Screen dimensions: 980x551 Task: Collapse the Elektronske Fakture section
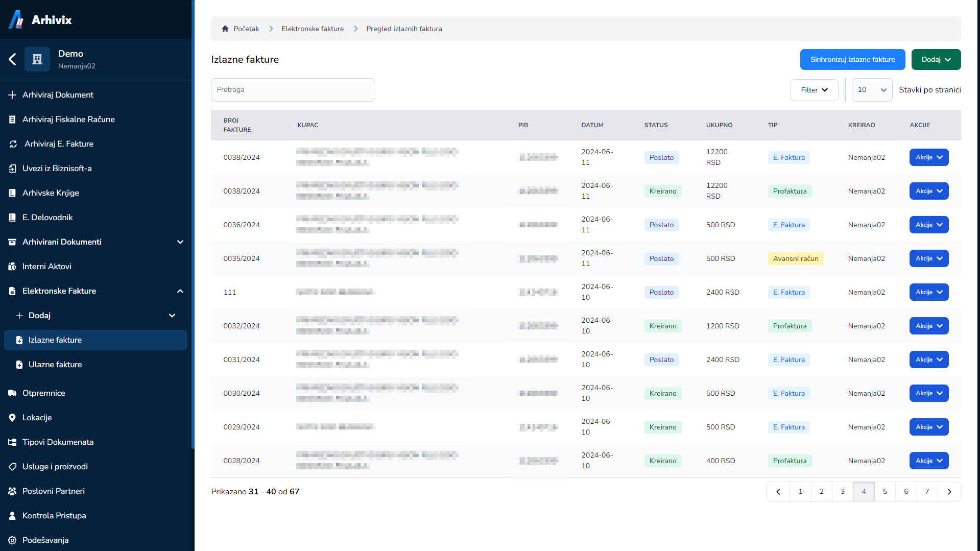180,291
